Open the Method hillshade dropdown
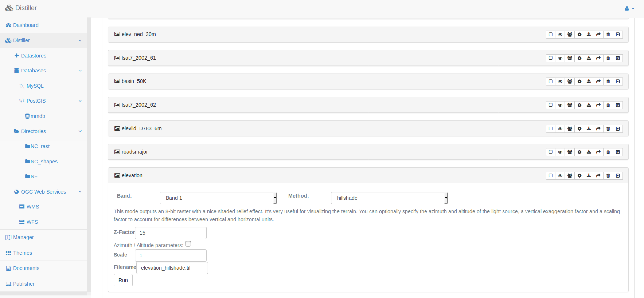The width and height of the screenshot is (644, 298). 389,198
